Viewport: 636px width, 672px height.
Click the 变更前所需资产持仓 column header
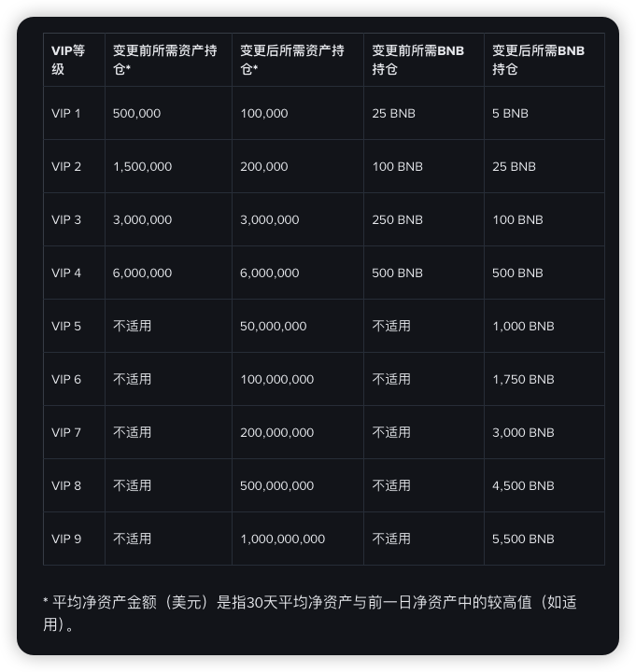pyautogui.click(x=164, y=60)
